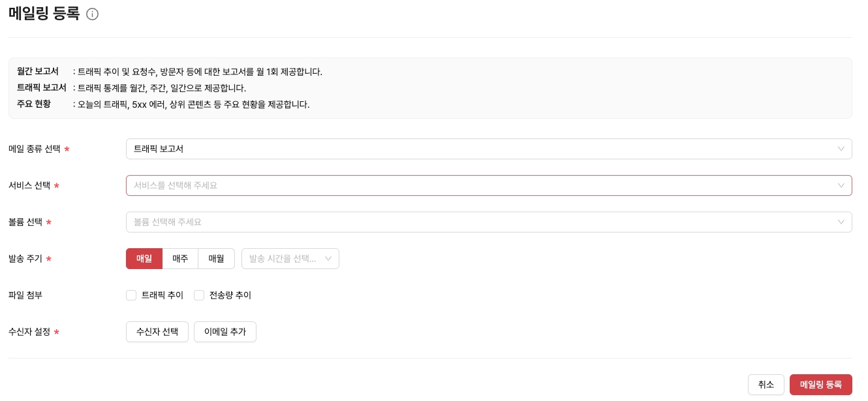Open the 발송 시간을 선택 dropdown
Screen dimensions: 868x401
click(284, 259)
